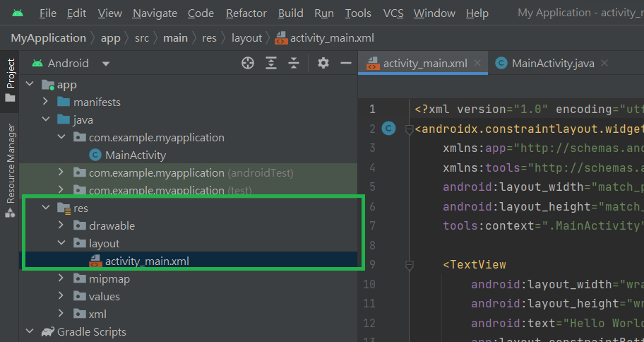
Task: Expand the mipmap folder
Action: [x=61, y=278]
